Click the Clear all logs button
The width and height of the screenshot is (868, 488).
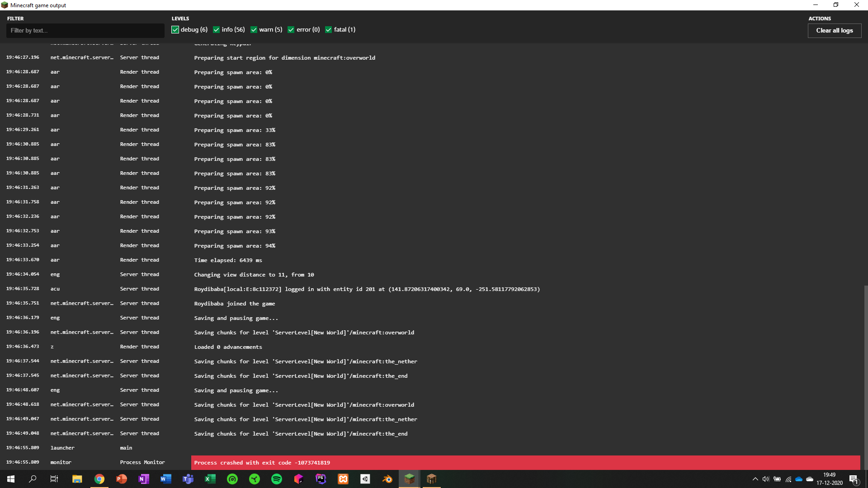point(834,30)
